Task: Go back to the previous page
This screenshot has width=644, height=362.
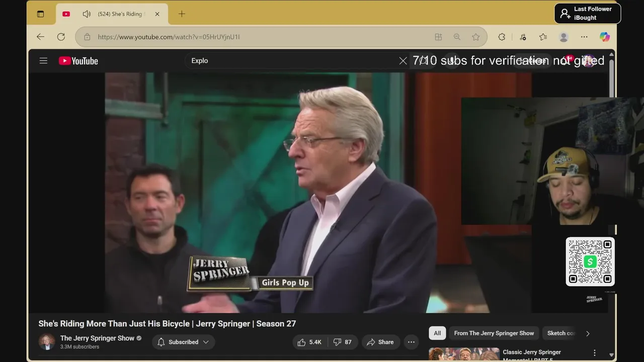Action: [x=40, y=37]
